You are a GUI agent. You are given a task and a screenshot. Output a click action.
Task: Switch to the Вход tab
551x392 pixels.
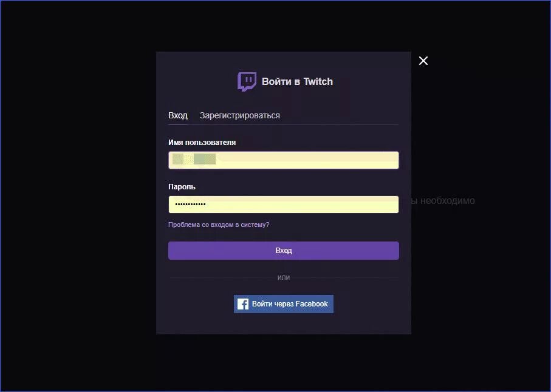pyautogui.click(x=178, y=115)
